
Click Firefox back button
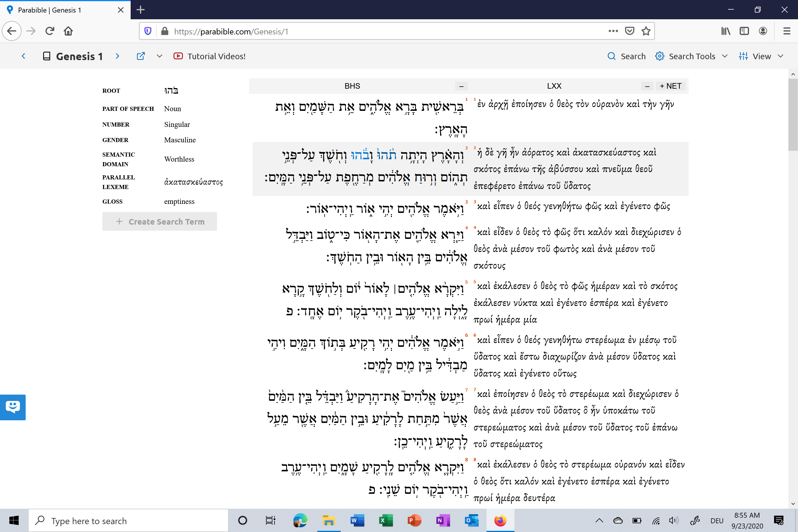[12, 31]
